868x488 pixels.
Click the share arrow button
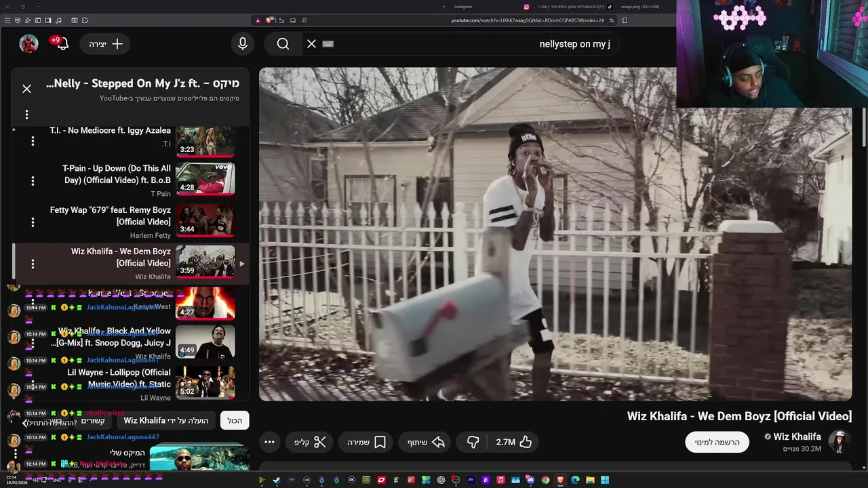(426, 442)
